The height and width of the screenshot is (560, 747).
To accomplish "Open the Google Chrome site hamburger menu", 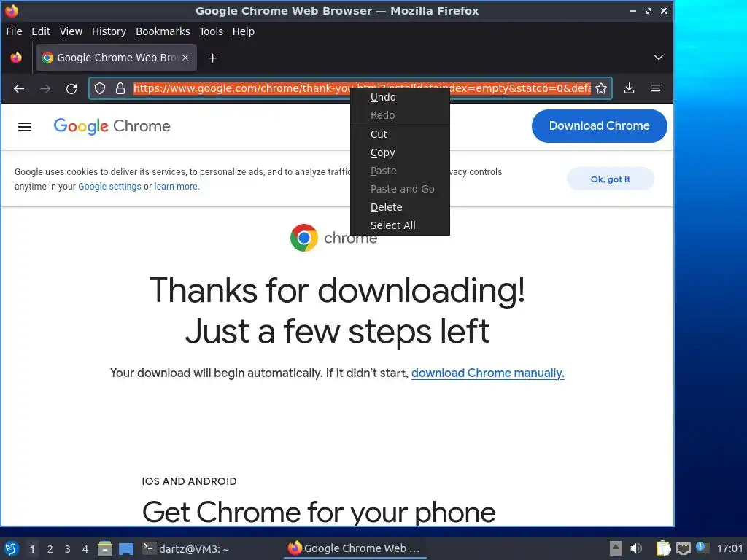I will [x=25, y=127].
